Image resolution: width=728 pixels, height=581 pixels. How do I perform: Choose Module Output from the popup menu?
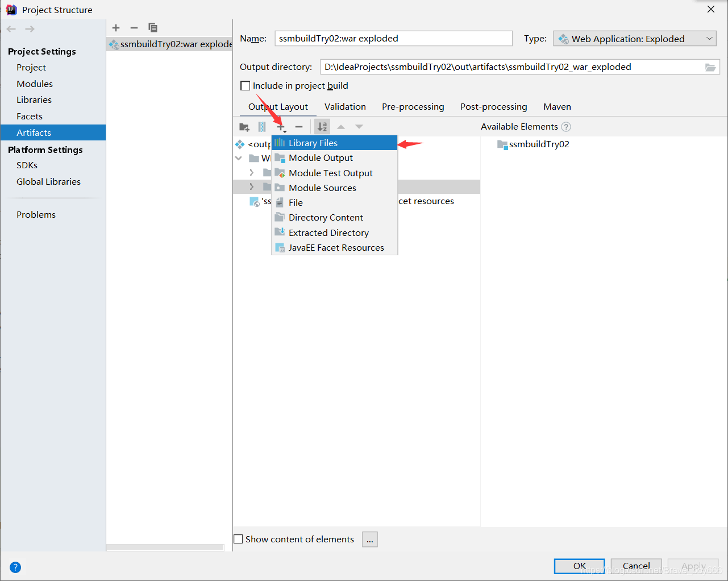(x=334, y=158)
